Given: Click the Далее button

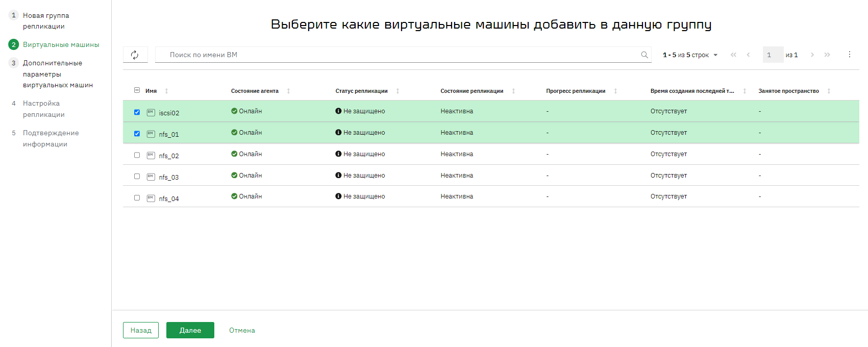Looking at the screenshot, I should (x=190, y=330).
